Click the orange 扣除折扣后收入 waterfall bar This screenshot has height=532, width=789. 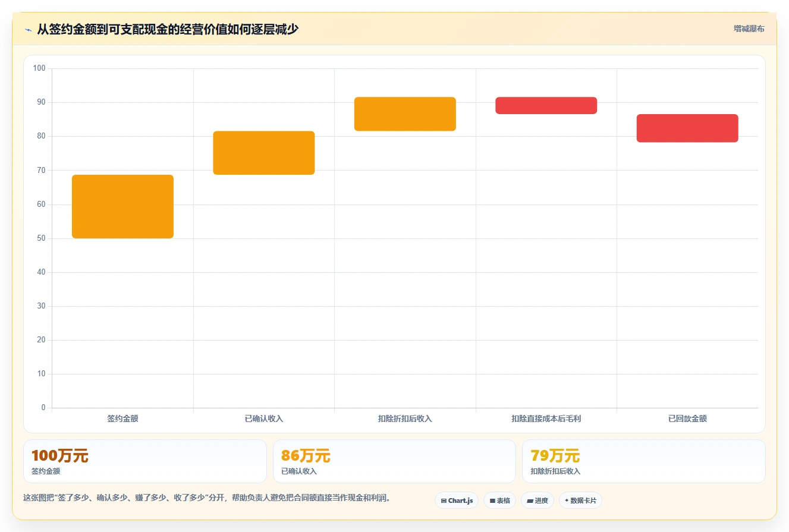point(405,114)
